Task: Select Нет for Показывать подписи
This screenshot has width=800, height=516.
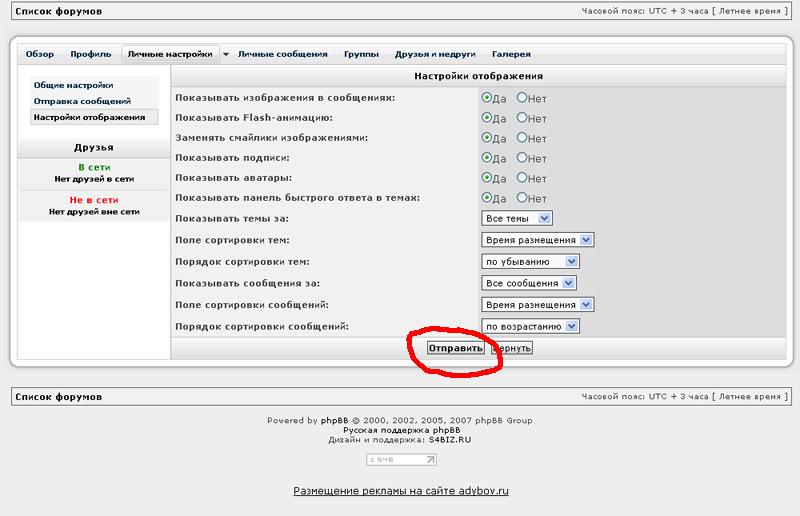Action: 522,158
